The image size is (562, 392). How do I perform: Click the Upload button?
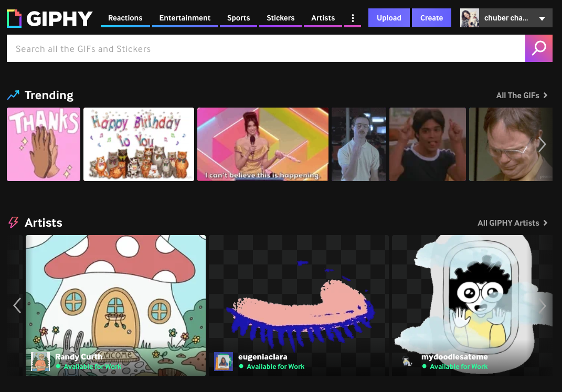(x=389, y=18)
